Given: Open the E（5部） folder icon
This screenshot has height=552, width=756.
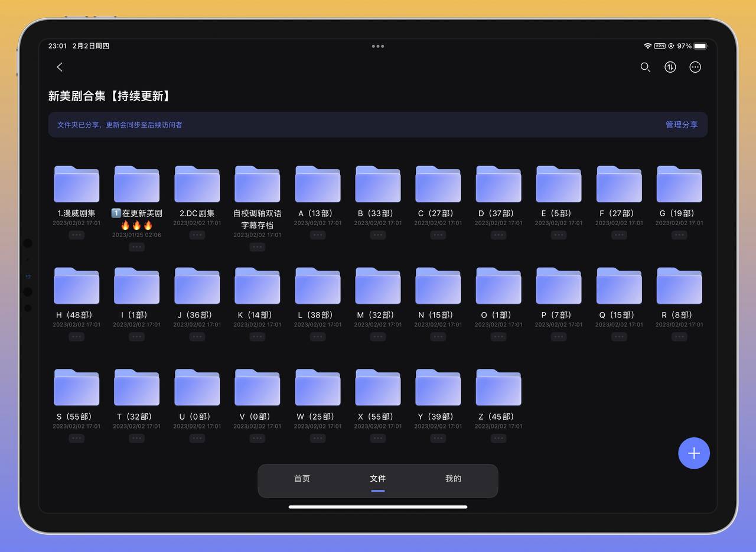Looking at the screenshot, I should click(x=559, y=184).
